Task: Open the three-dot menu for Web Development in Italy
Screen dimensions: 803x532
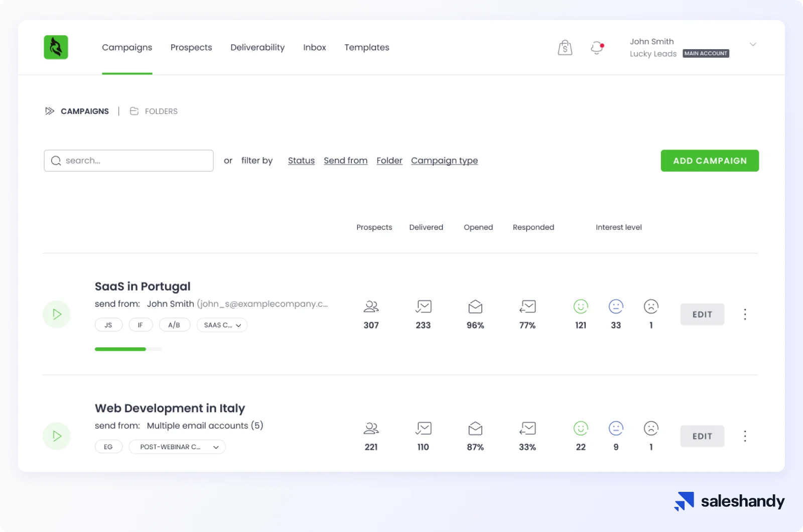Action: coord(745,436)
